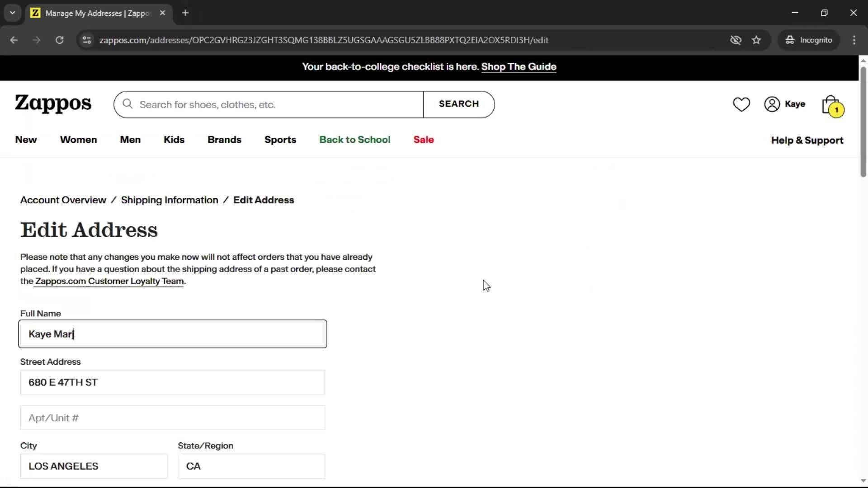Click the Kaye account name
The width and height of the screenshot is (868, 488).
pyautogui.click(x=795, y=104)
